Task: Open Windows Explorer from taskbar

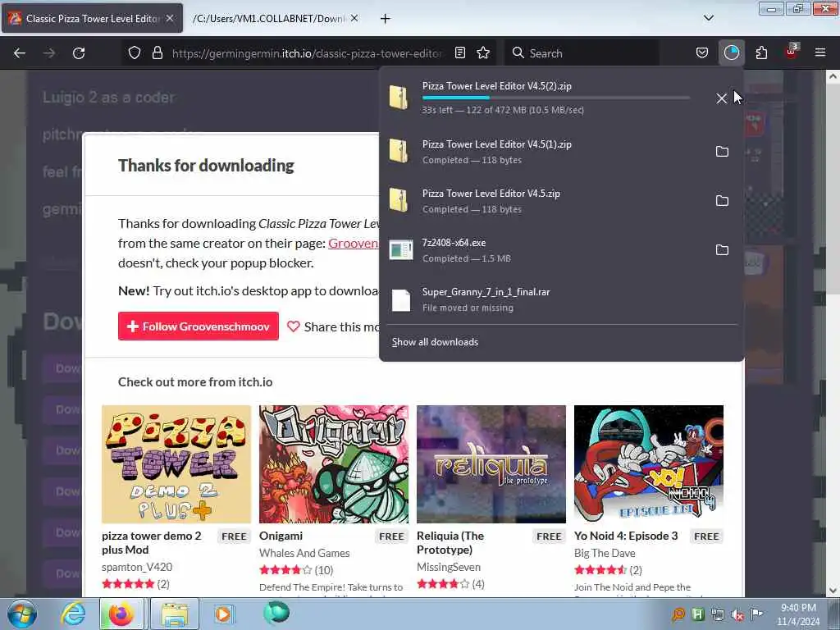Action: (175, 614)
